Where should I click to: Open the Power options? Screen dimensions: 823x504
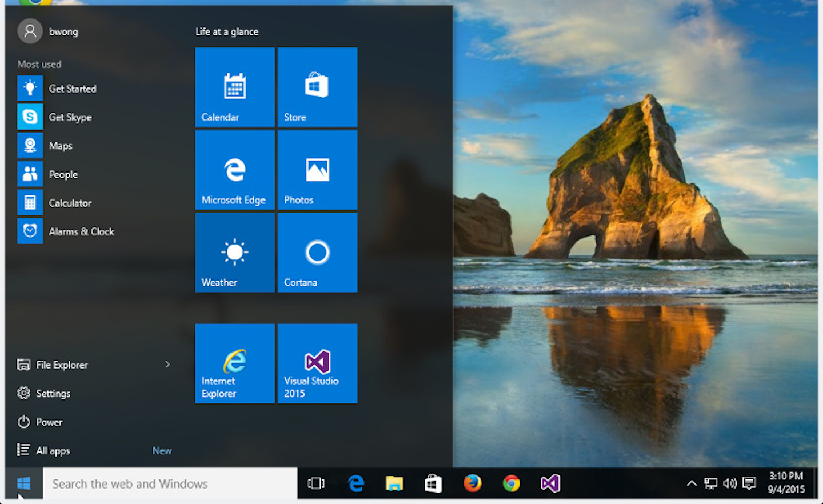(x=40, y=422)
